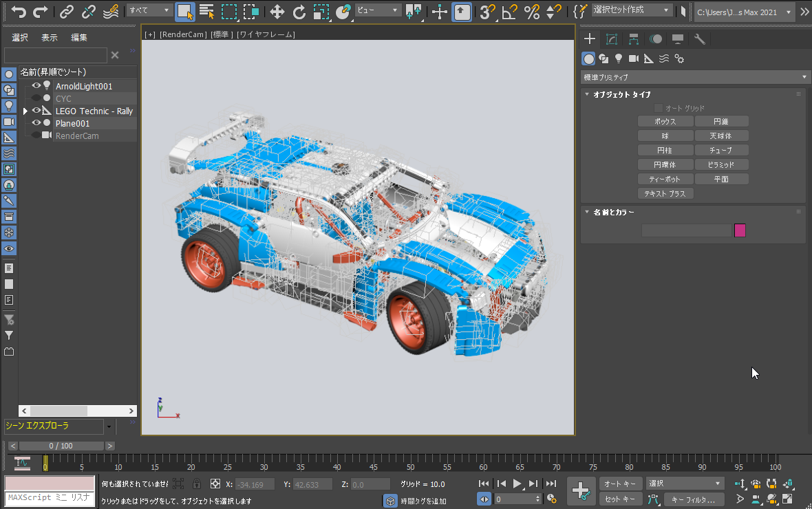Open the 表示 menu in the Scene Explorer
Image resolution: width=812 pixels, height=509 pixels.
coord(50,38)
